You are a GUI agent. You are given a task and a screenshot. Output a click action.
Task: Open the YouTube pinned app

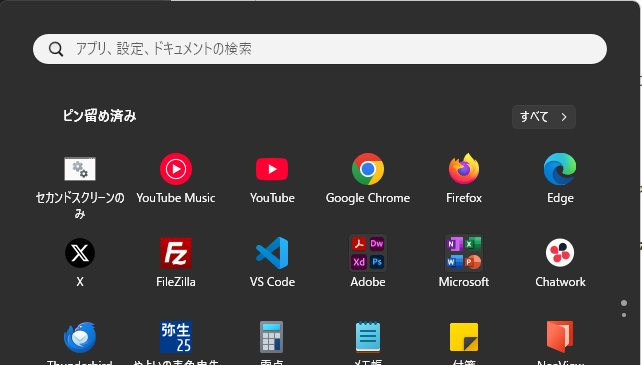point(272,169)
